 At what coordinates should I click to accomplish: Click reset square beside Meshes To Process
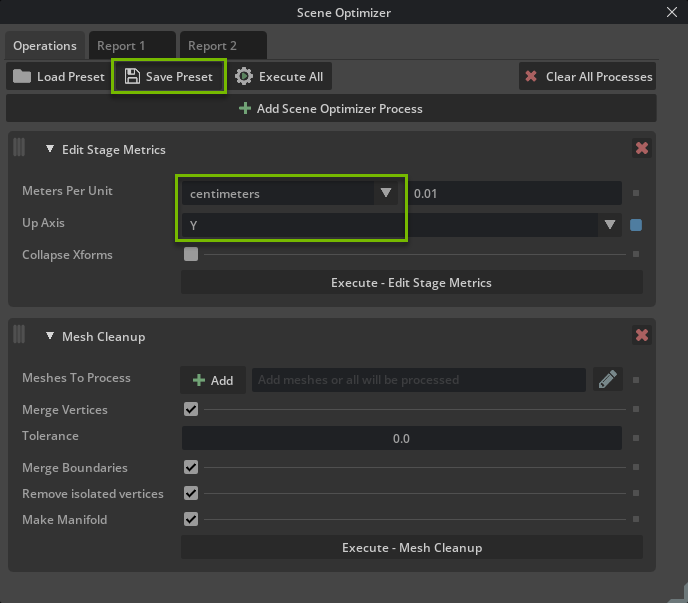click(x=636, y=380)
